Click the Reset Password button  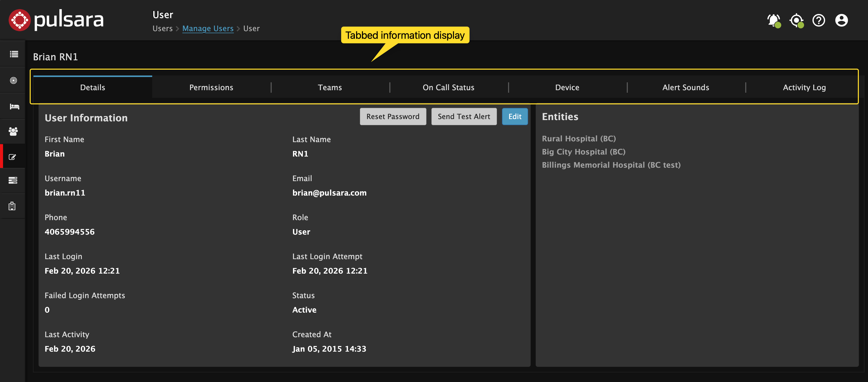point(393,116)
